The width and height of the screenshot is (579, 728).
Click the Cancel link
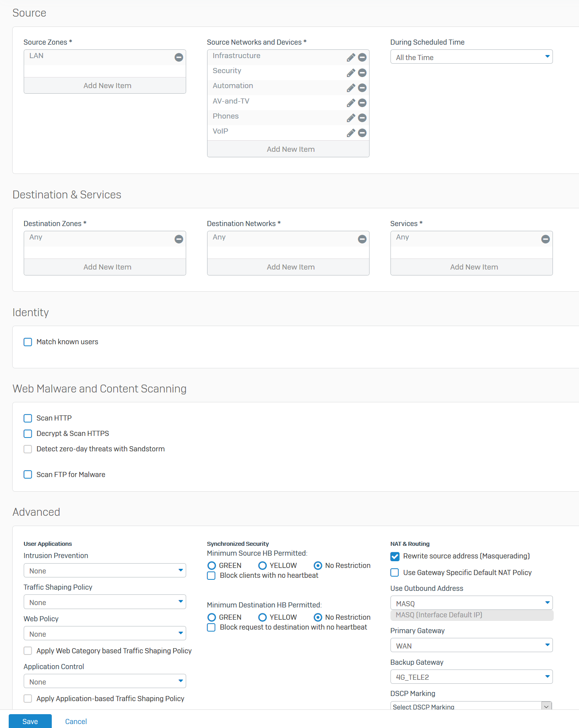coord(76,721)
